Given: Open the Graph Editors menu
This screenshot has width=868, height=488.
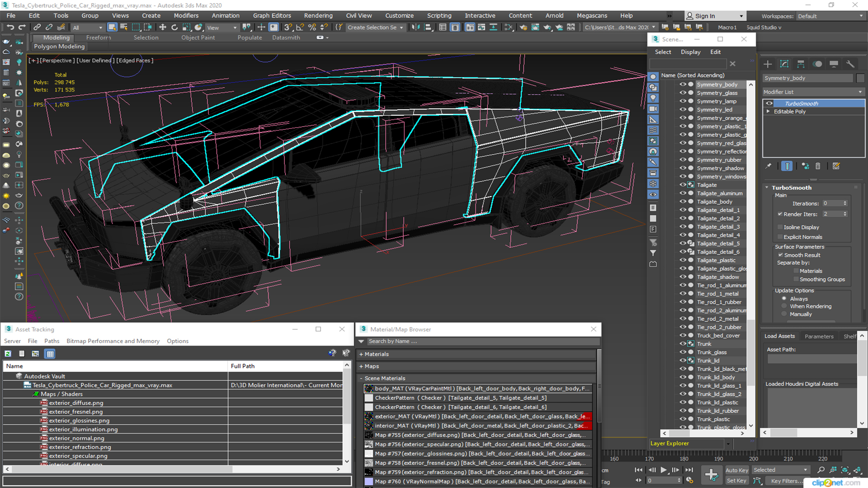Looking at the screenshot, I should [272, 15].
